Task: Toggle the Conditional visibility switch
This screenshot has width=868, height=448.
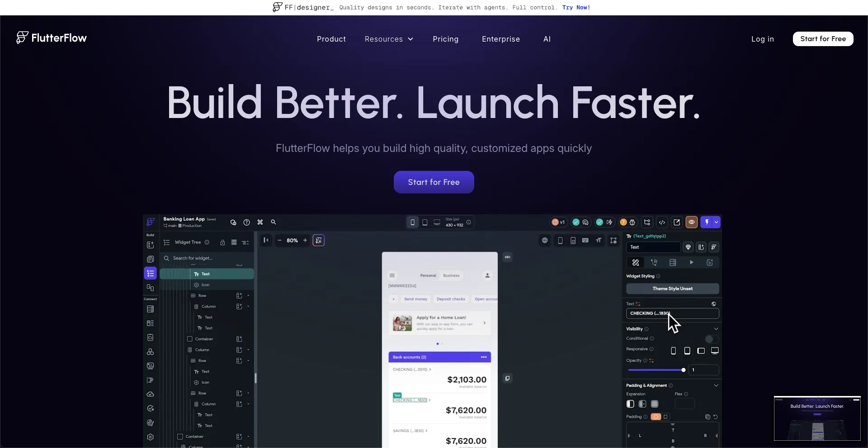Action: click(712, 339)
